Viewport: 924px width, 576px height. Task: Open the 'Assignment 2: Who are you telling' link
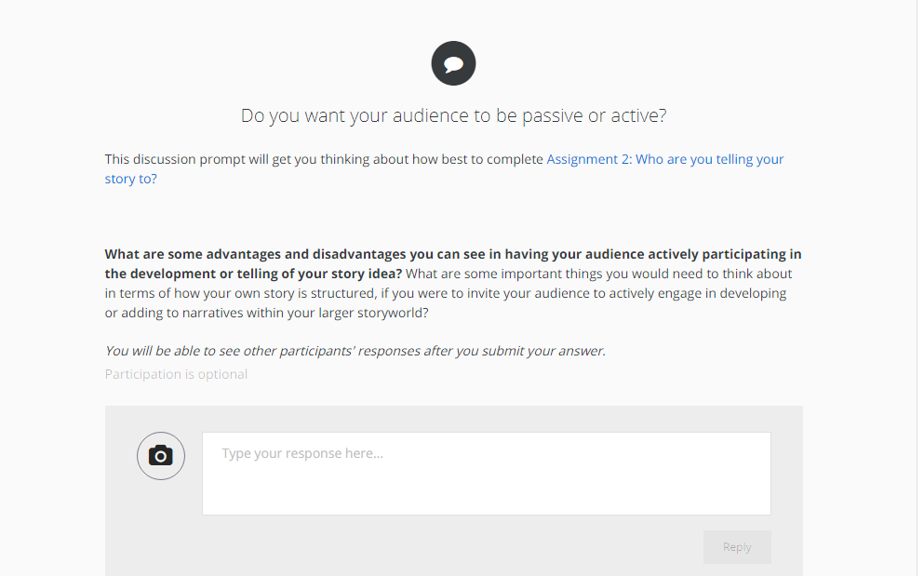click(x=664, y=159)
